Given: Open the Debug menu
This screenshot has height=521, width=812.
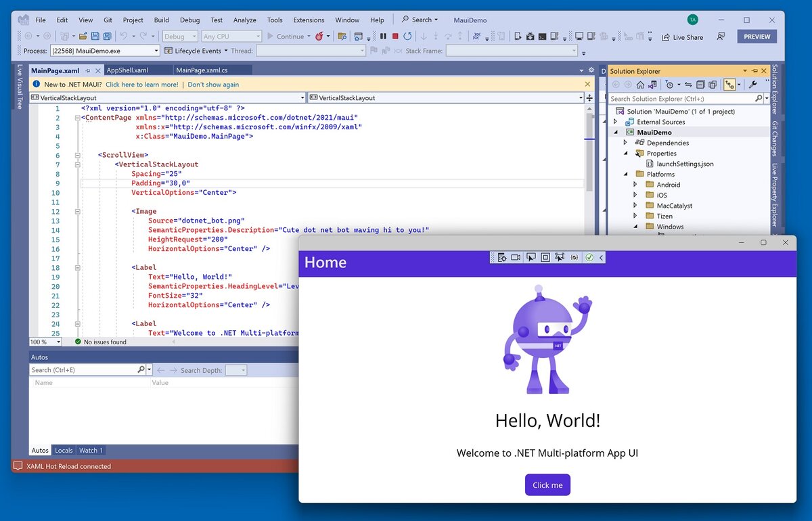Looking at the screenshot, I should pos(189,20).
